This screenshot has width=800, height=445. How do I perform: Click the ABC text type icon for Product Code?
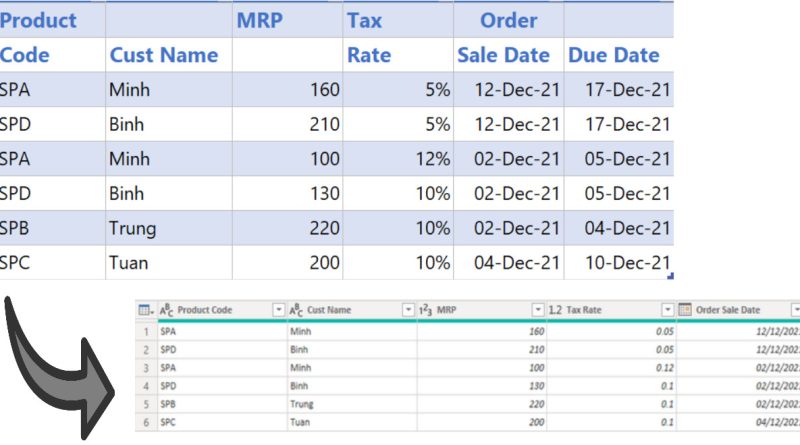[166, 310]
